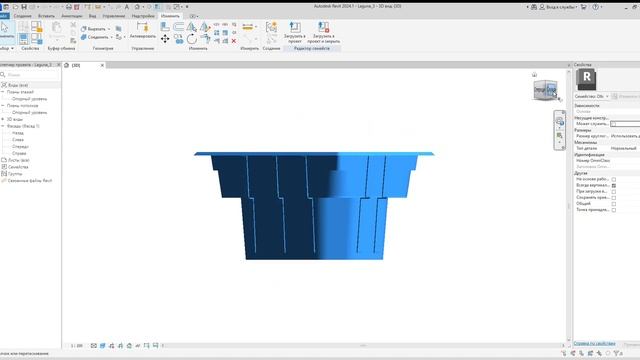This screenshot has height=360, width=640.
Task: Open the 'Вид' ribbon tab
Action: [93, 16]
